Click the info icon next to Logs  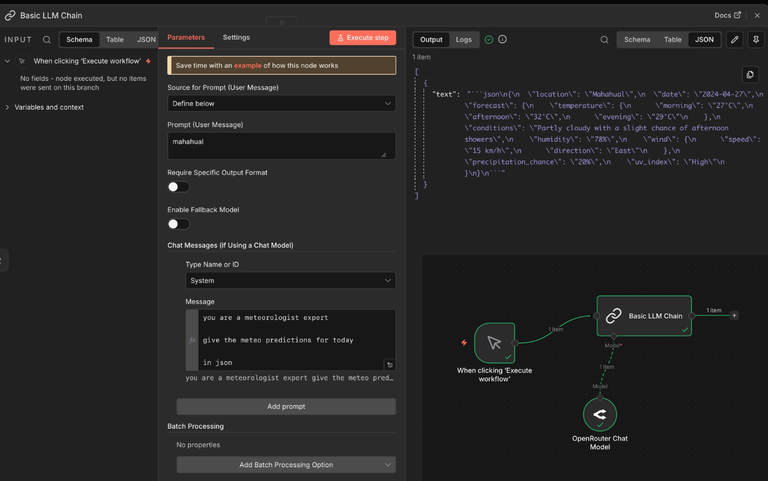tap(503, 39)
